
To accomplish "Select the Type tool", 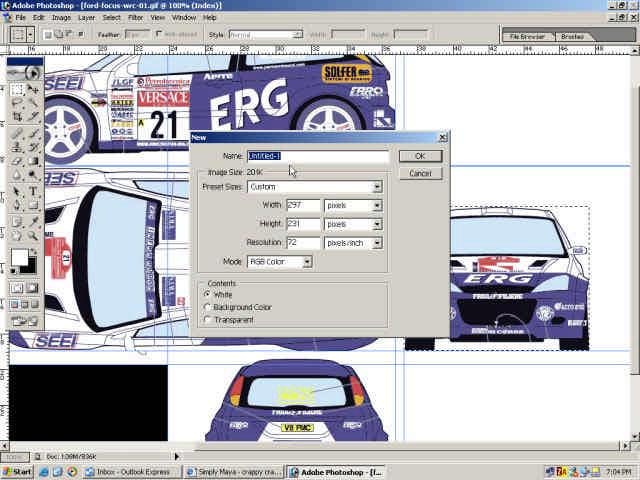I will [33, 190].
